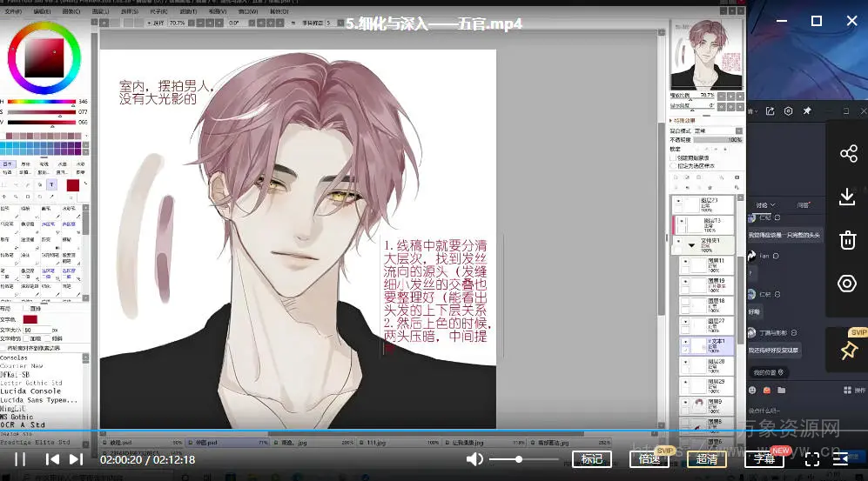Viewport: 868px width, 481px height.
Task: Click the share icon in side panel
Action: pyautogui.click(x=847, y=154)
